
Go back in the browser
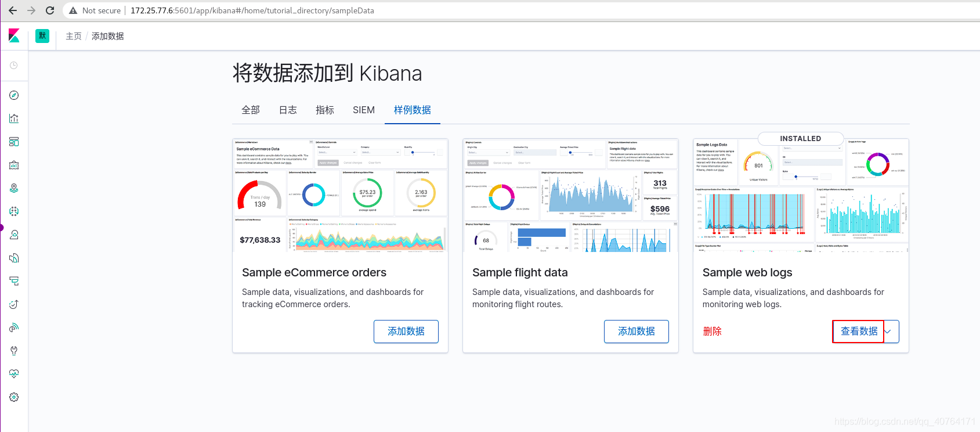(13, 10)
